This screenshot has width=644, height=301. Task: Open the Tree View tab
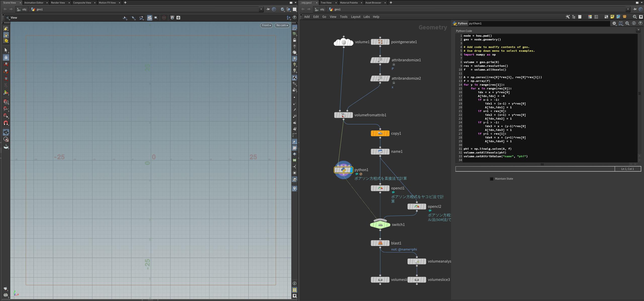click(326, 3)
